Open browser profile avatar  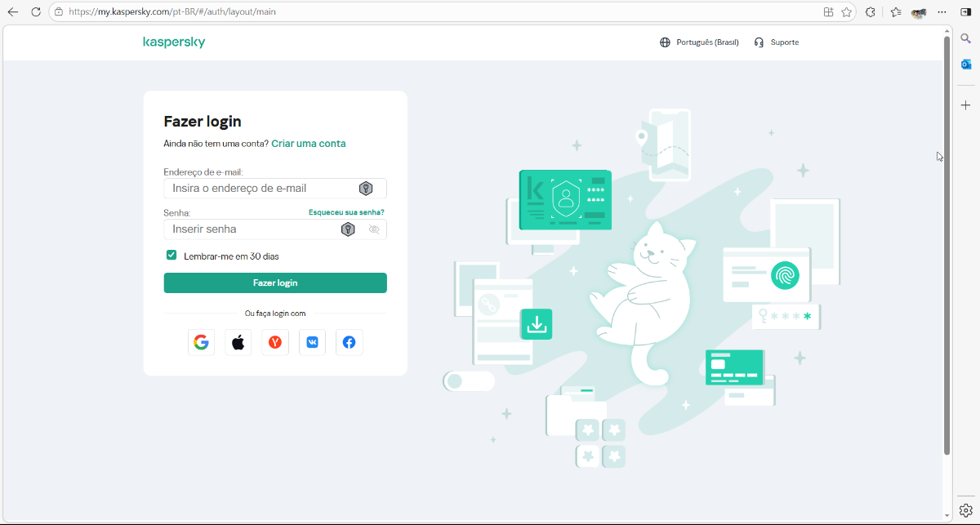pos(919,12)
